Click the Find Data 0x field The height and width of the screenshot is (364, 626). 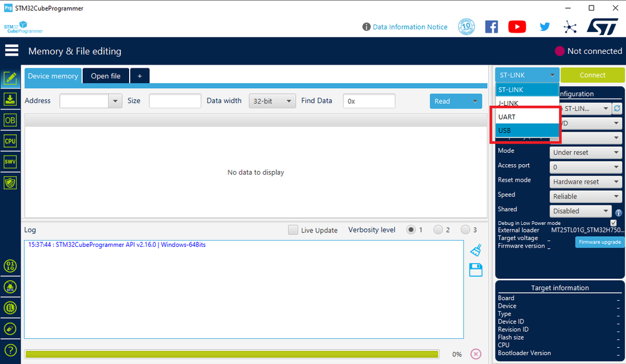pyautogui.click(x=369, y=101)
